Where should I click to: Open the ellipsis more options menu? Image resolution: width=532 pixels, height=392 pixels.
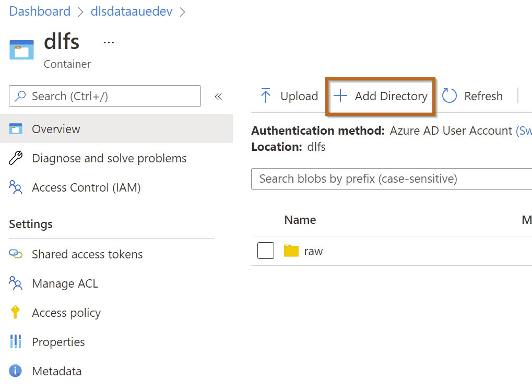[109, 43]
